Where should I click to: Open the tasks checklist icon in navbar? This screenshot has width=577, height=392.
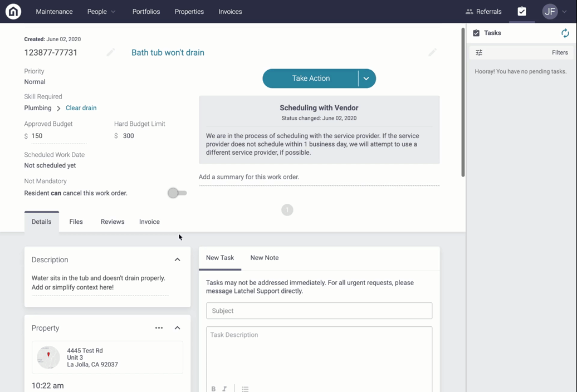coord(521,11)
